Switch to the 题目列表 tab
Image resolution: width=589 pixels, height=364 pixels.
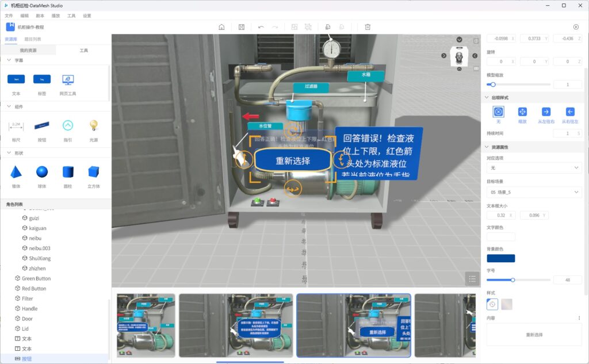tap(33, 39)
